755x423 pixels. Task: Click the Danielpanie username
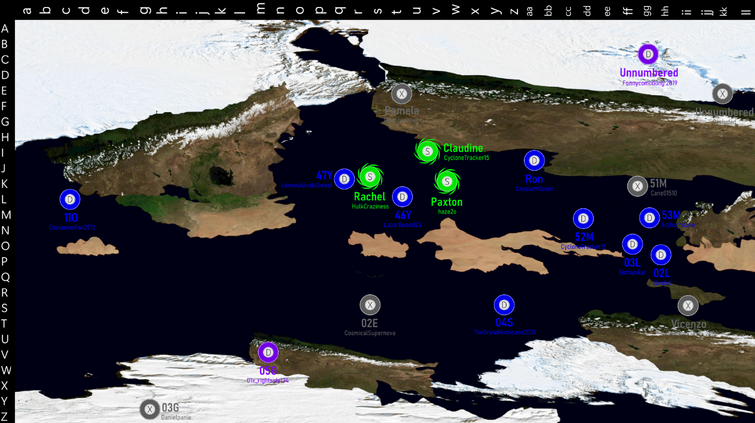(x=176, y=418)
